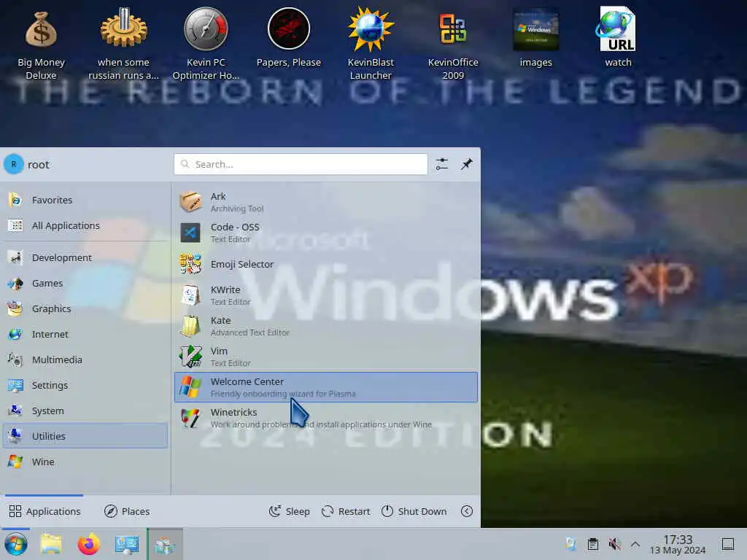Image resolution: width=747 pixels, height=560 pixels.
Task: Expand hidden system tray icons
Action: pyautogui.click(x=635, y=544)
